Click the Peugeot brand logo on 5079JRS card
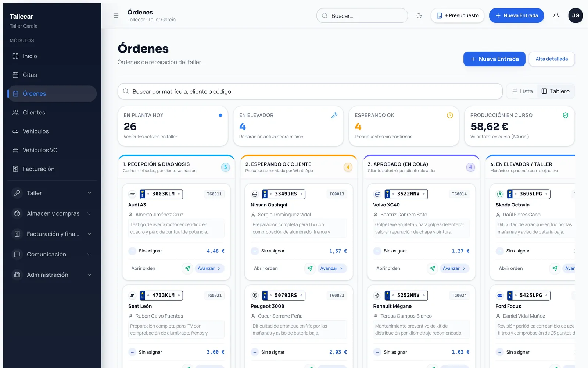The image size is (588, 368). 255,295
